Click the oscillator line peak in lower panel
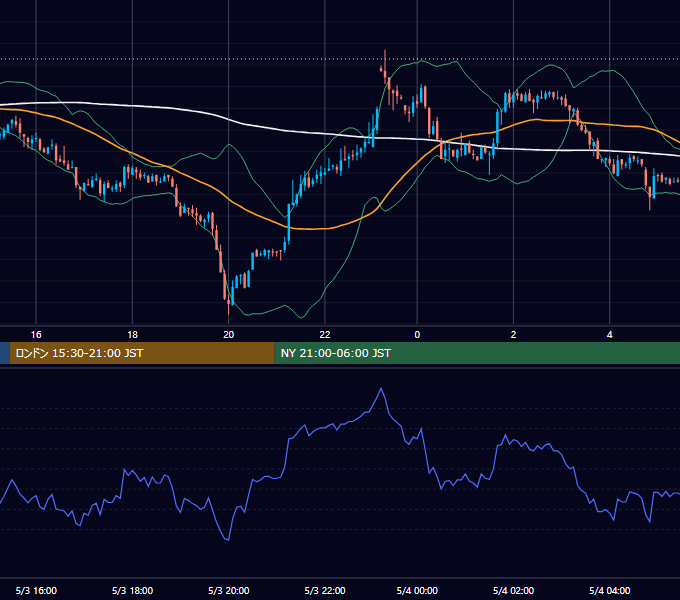 coord(381,389)
